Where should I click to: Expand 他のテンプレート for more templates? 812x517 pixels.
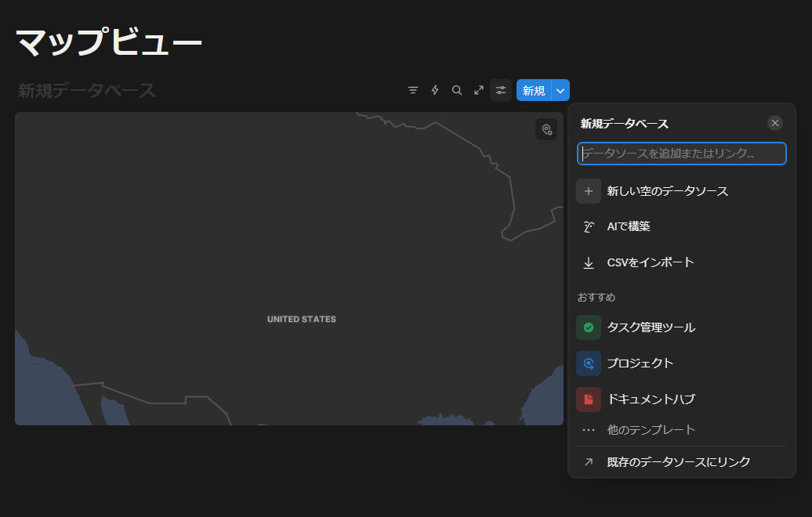click(651, 430)
